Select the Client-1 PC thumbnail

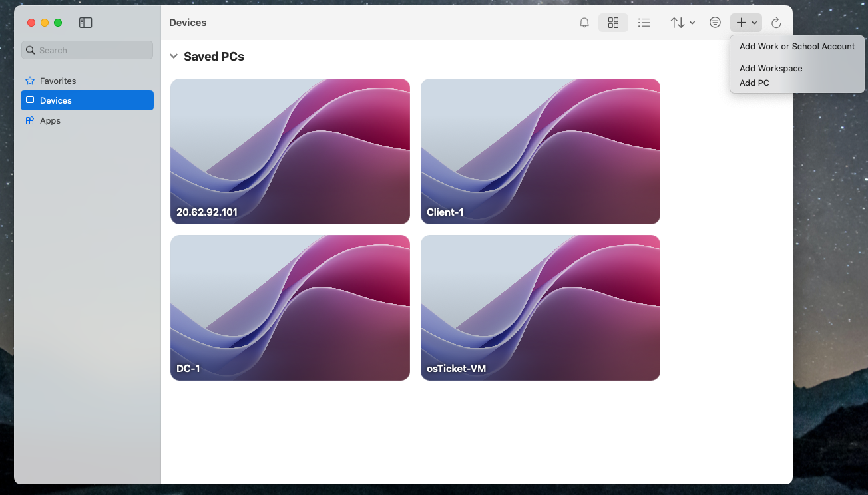coord(541,151)
